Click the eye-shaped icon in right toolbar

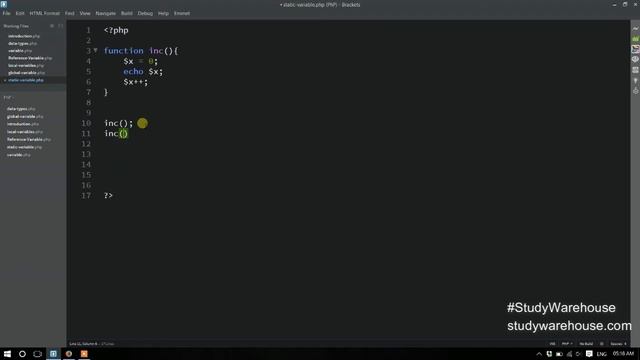point(635,60)
